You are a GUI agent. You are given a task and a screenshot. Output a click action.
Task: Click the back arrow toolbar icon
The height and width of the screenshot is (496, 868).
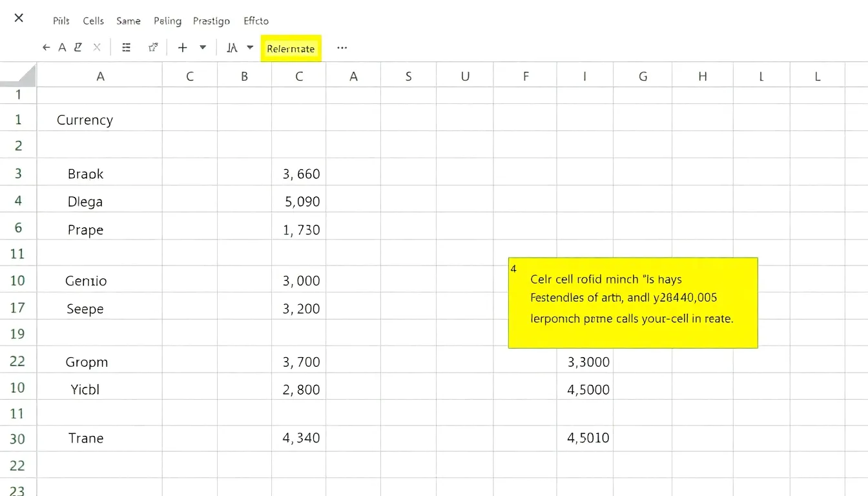coord(46,48)
